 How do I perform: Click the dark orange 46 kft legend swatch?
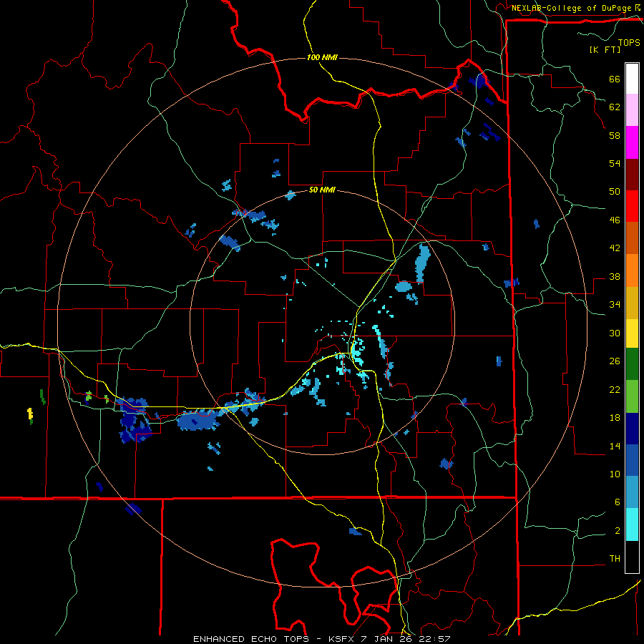pos(632,238)
